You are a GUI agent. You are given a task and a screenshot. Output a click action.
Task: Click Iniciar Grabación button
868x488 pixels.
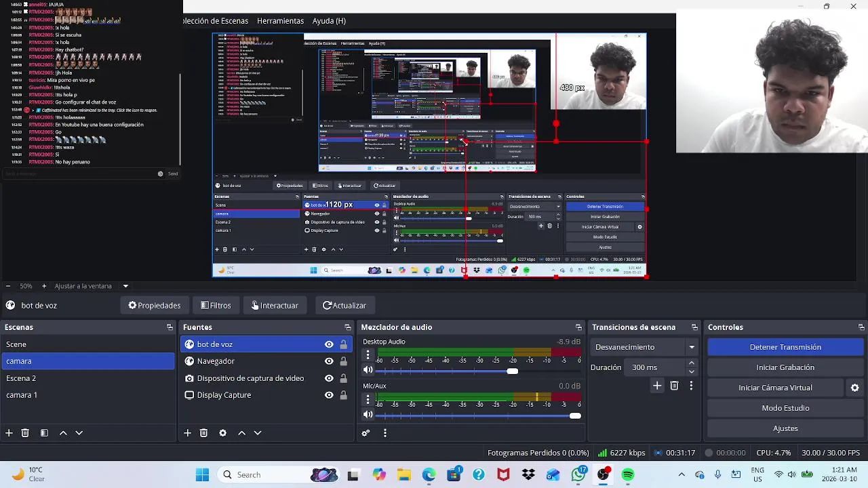(x=785, y=367)
